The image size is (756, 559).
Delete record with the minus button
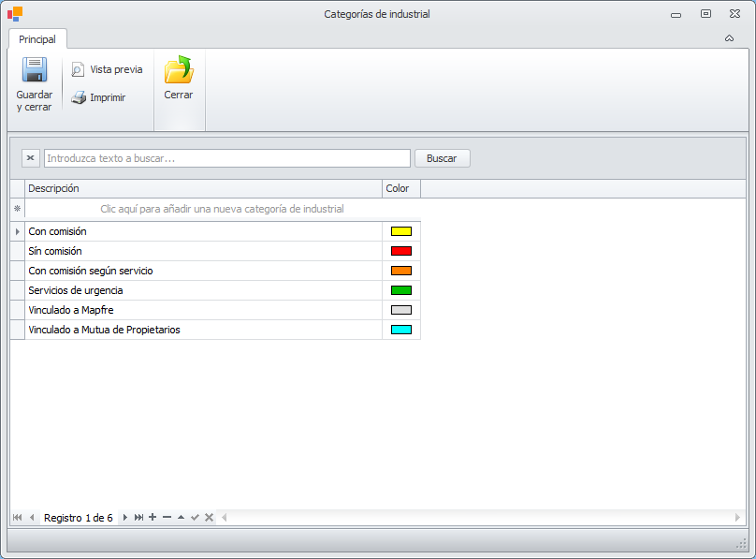point(167,517)
